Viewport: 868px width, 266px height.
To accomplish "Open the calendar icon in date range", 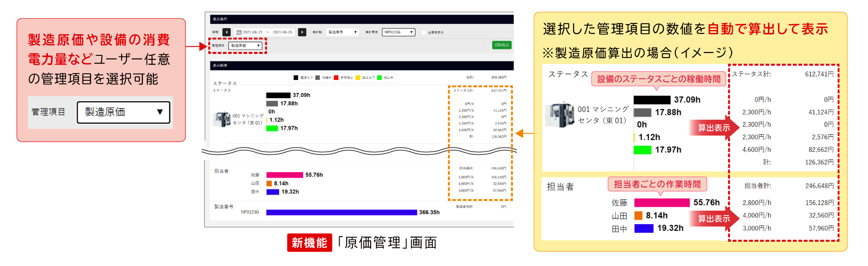I will (x=238, y=32).
